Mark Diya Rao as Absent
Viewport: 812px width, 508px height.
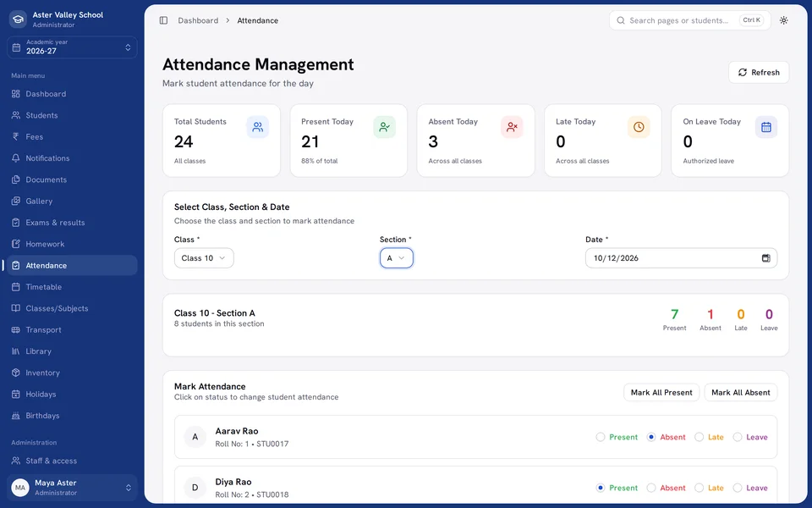click(651, 488)
